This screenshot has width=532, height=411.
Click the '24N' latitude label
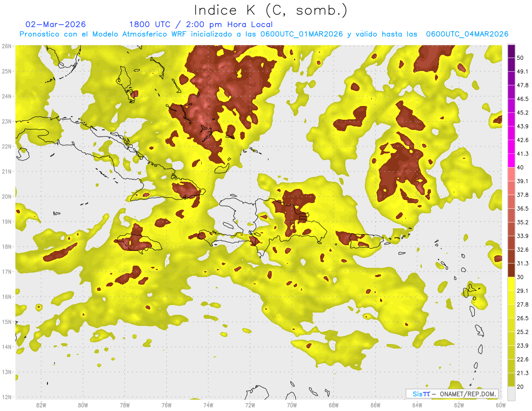pos(7,96)
